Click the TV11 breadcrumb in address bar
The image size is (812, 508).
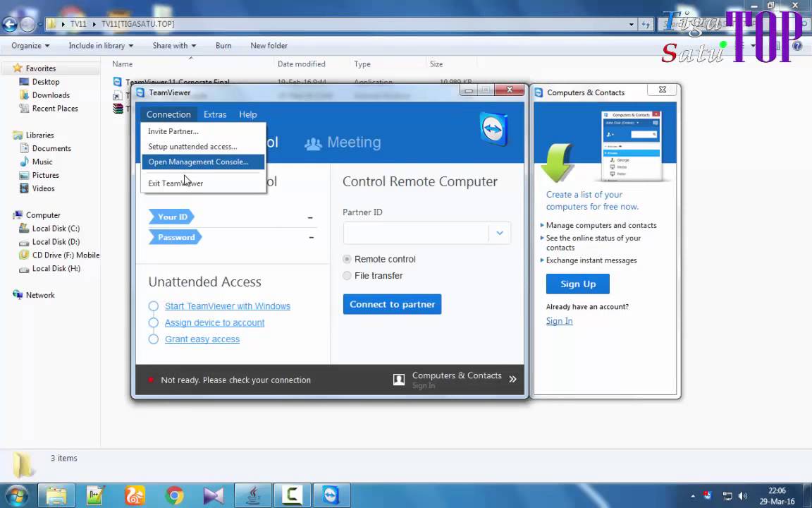click(x=79, y=25)
